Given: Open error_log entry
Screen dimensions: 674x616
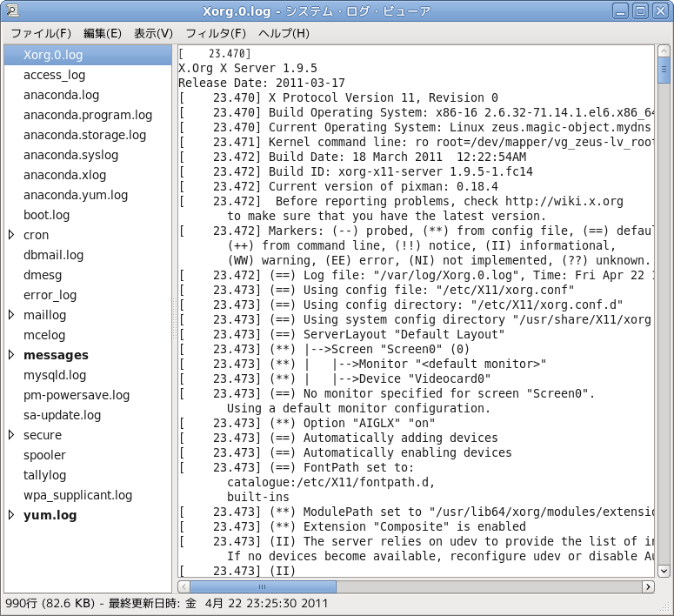Looking at the screenshot, I should 88,295.
